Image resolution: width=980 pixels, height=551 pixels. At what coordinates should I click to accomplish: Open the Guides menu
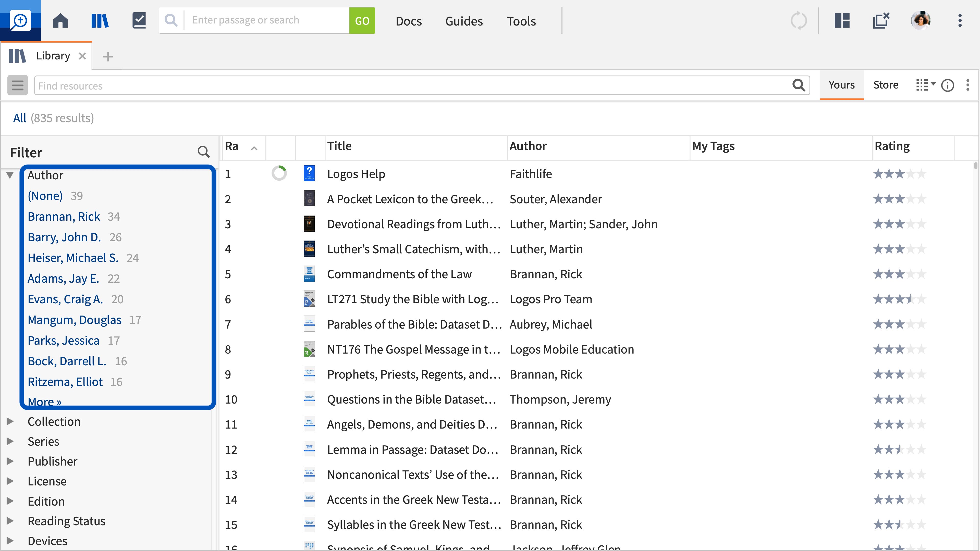point(464,21)
